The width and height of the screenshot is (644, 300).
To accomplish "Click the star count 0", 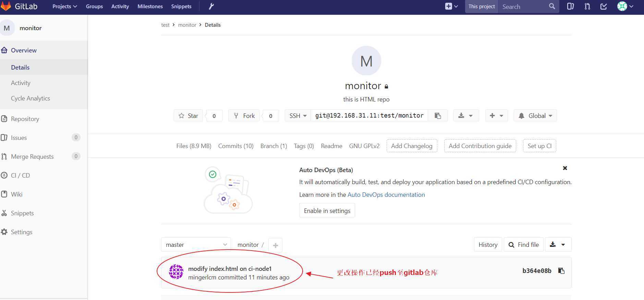I will [214, 116].
